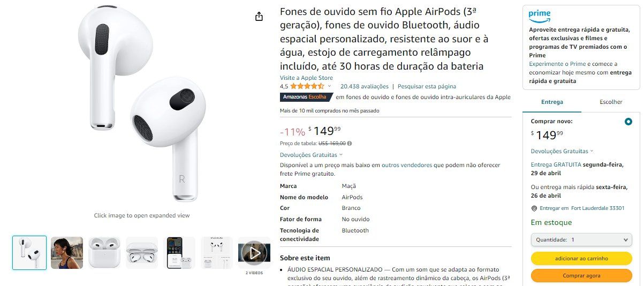This screenshot has height=286, width=644.
Task: Open the Visite a Apple Store link
Action: tap(306, 78)
